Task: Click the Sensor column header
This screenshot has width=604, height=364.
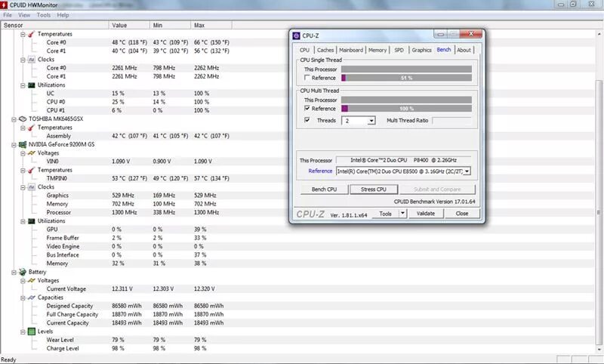Action: pyautogui.click(x=54, y=25)
